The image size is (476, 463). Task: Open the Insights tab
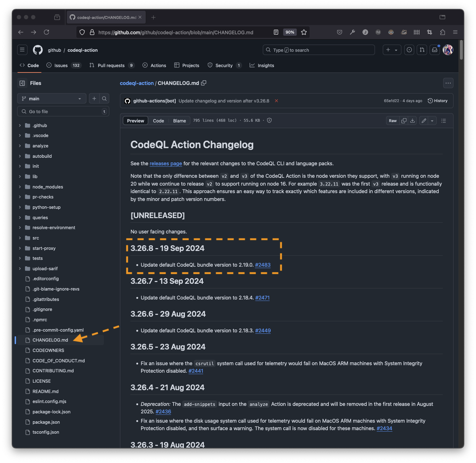pyautogui.click(x=262, y=65)
